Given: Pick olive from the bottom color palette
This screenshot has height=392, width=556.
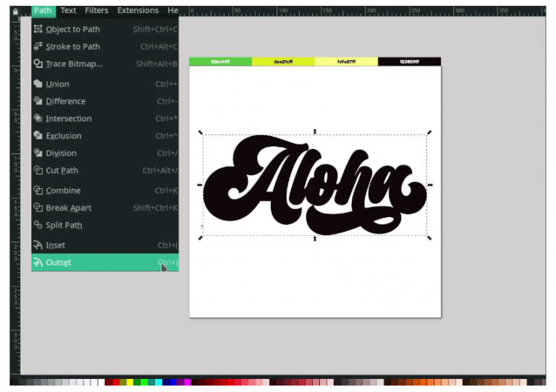Looking at the screenshot, I should [123, 382].
